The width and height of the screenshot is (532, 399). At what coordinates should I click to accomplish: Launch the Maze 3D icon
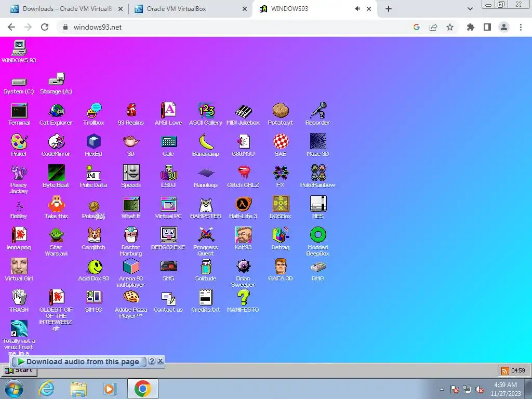(317, 145)
